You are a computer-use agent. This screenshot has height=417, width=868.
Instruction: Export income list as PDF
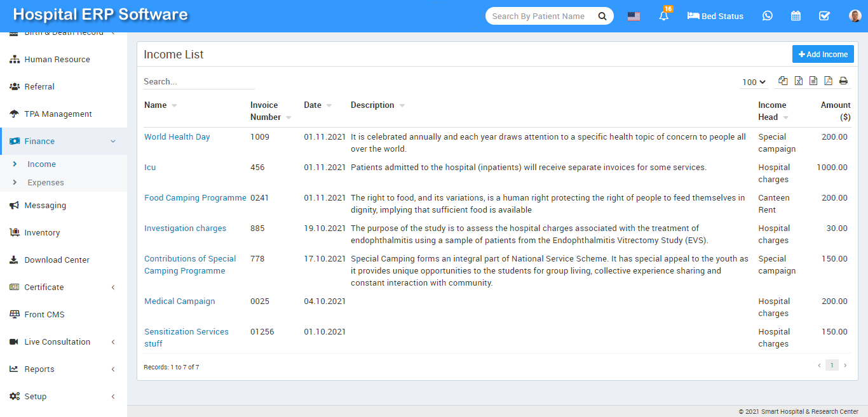tap(828, 81)
